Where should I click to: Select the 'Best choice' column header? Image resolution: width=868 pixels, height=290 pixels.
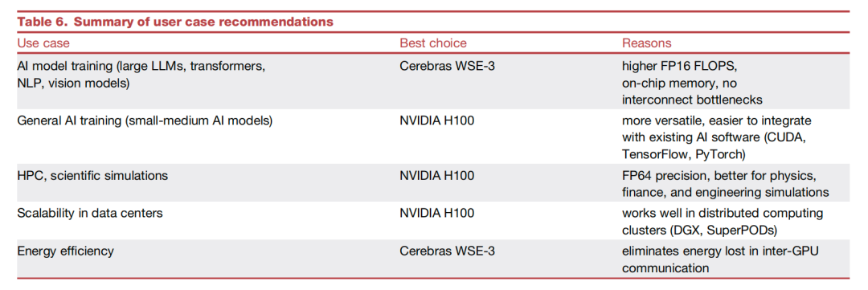(x=433, y=43)
